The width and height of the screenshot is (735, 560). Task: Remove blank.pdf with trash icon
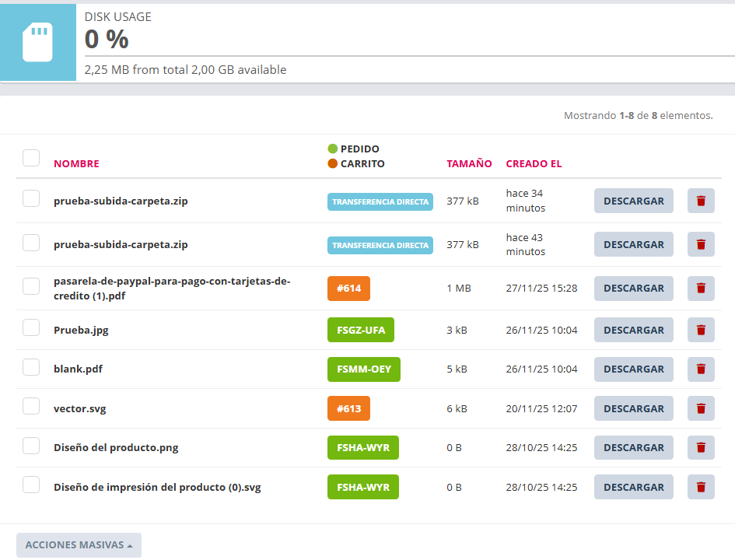(701, 369)
